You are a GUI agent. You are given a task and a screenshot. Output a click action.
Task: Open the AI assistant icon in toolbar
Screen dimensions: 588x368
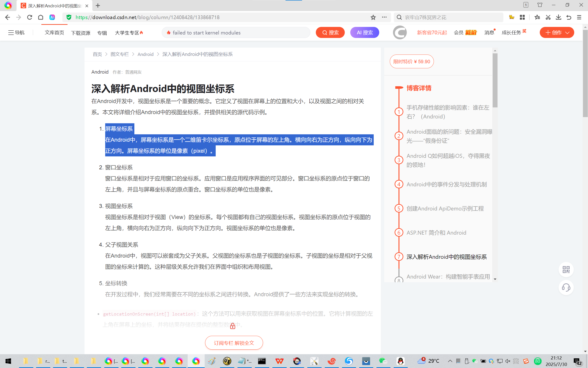pos(52,17)
